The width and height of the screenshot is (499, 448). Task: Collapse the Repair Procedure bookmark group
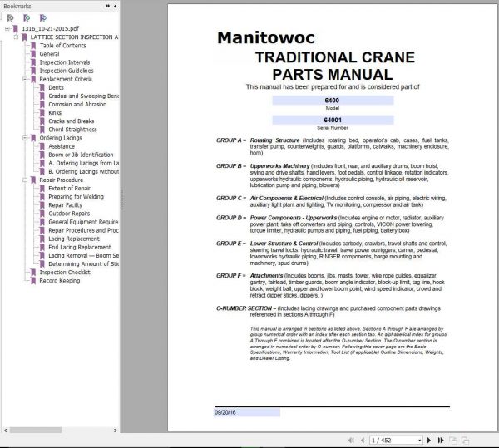pos(25,180)
